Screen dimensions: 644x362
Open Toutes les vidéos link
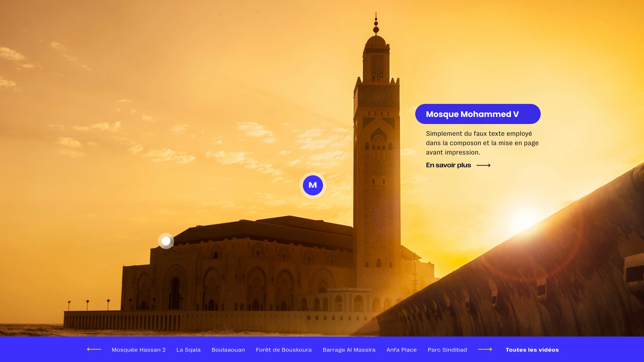(532, 350)
